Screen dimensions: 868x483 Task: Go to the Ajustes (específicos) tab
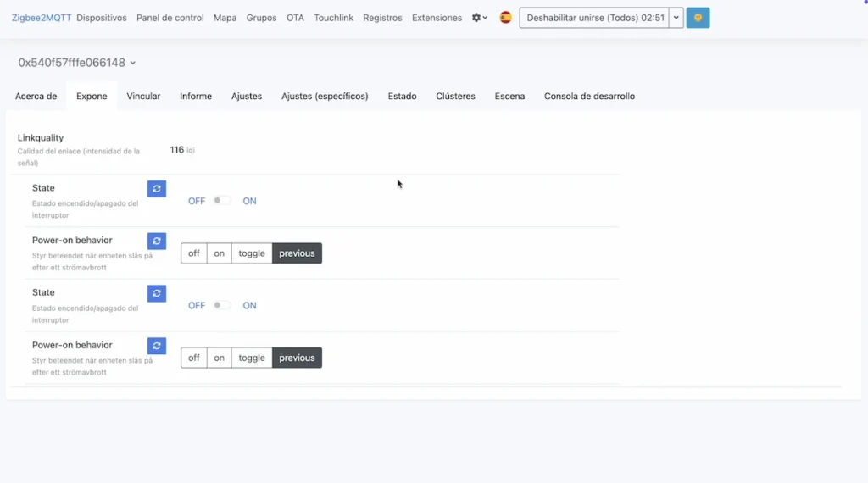(x=325, y=97)
